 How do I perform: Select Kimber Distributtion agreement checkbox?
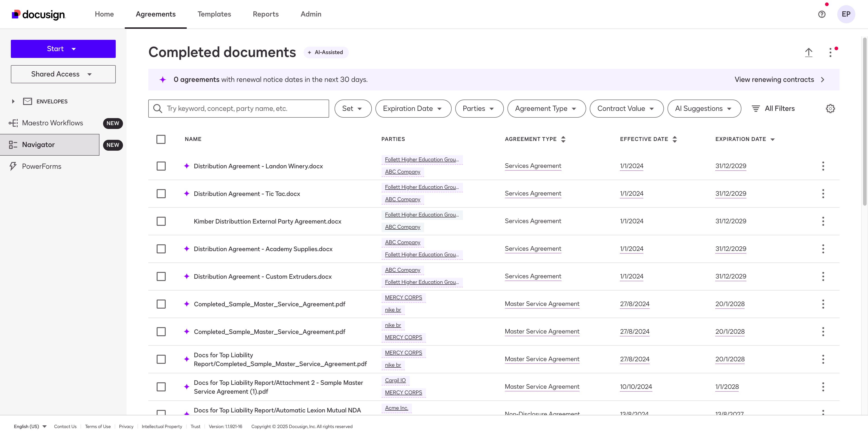click(161, 221)
